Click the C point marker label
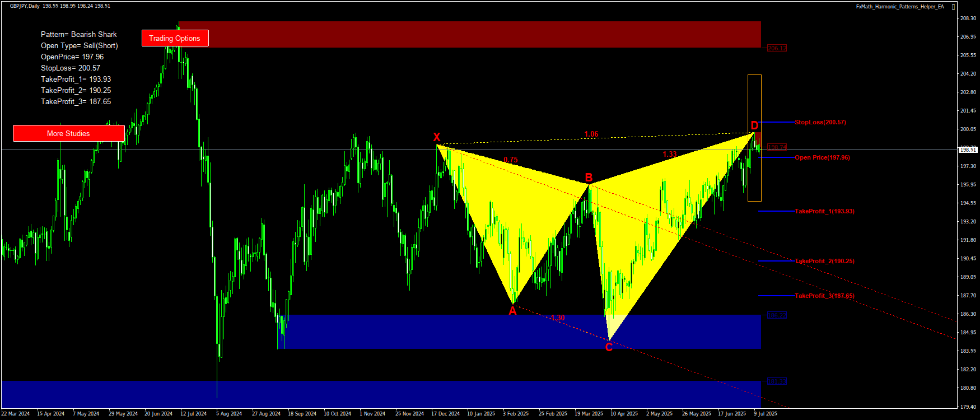The width and height of the screenshot is (980, 420). 609,347
